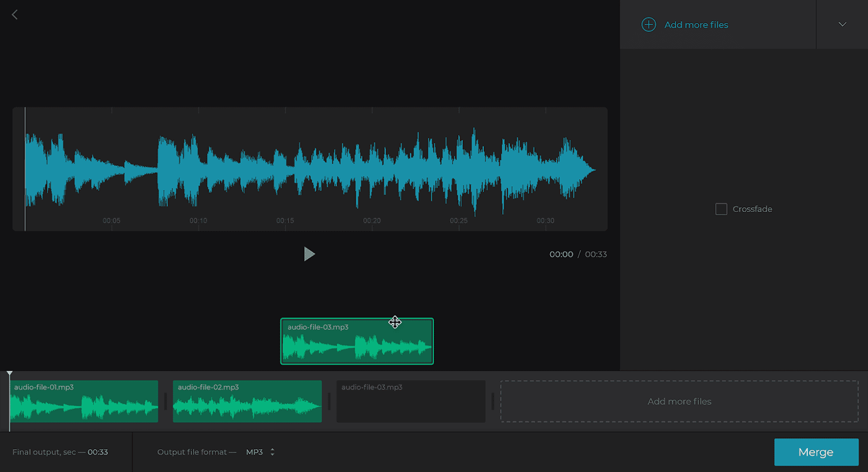This screenshot has height=472, width=868.
Task: Click the separator handle after audio-file-02 clip
Action: click(329, 401)
